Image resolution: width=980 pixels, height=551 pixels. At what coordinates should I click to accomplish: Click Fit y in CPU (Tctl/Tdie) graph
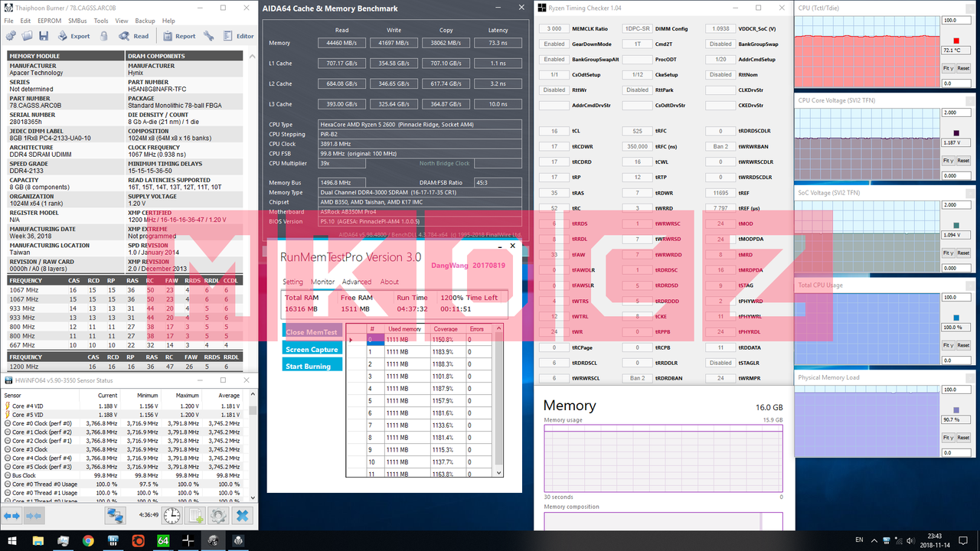[x=948, y=68]
